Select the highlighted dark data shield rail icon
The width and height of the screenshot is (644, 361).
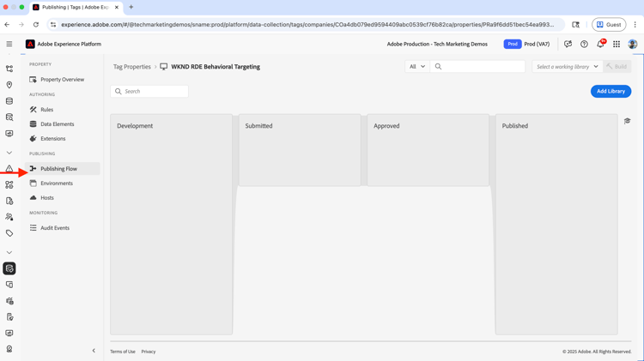[x=9, y=268]
